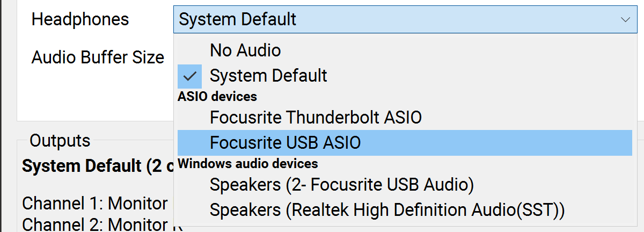Click the Windows audio devices group header
644x232 pixels.
[x=248, y=163]
